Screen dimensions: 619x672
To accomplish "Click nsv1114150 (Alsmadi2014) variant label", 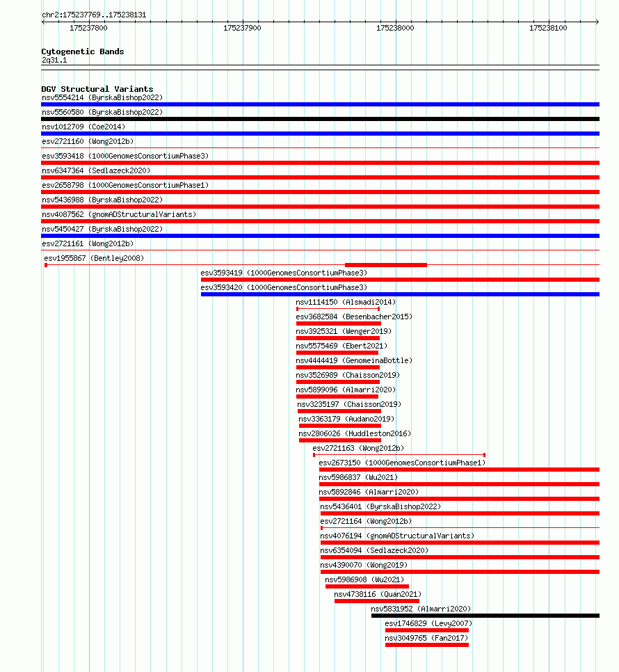I will point(346,302).
